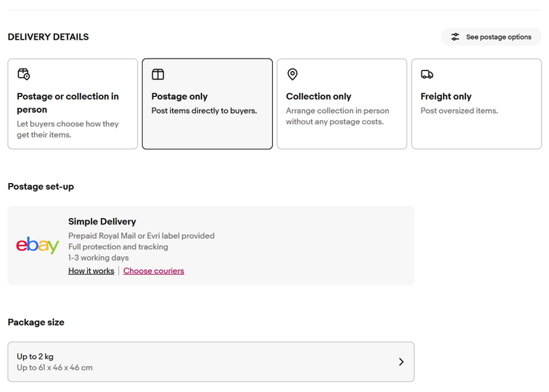The width and height of the screenshot is (549, 392).
Task: Click the eBay logo in Simple Delivery
Action: (37, 245)
